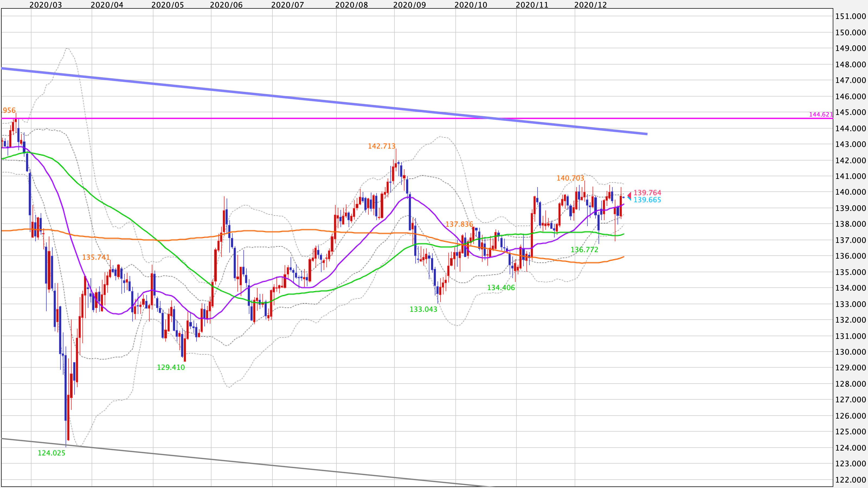Click 148.000 on the price axis
868x488 pixels.
click(x=850, y=64)
